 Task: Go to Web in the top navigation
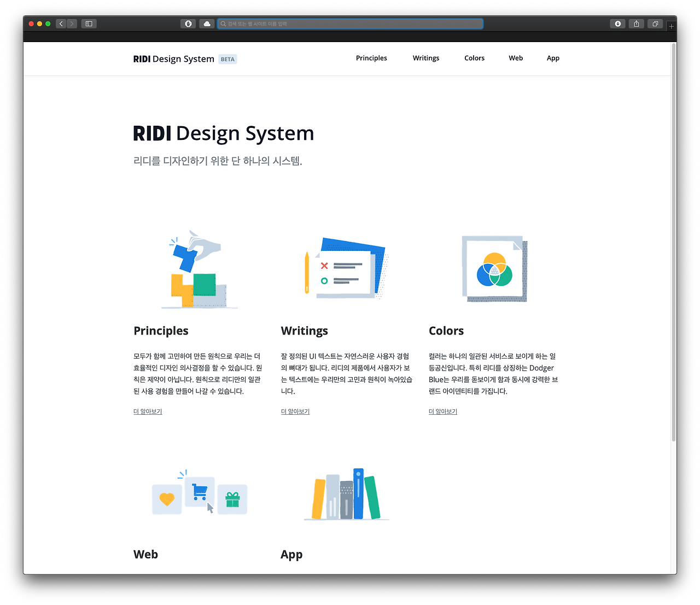(516, 58)
